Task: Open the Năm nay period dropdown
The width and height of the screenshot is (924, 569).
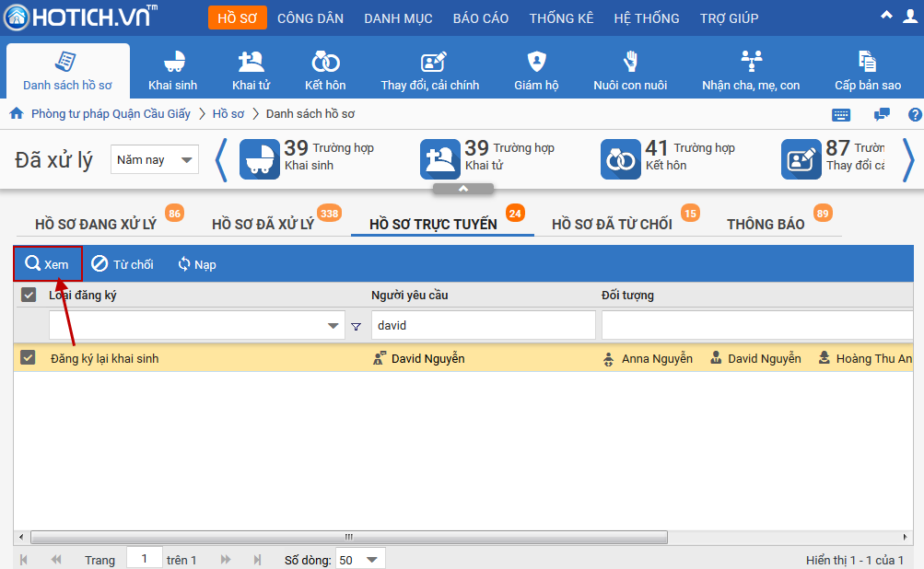Action: [155, 159]
